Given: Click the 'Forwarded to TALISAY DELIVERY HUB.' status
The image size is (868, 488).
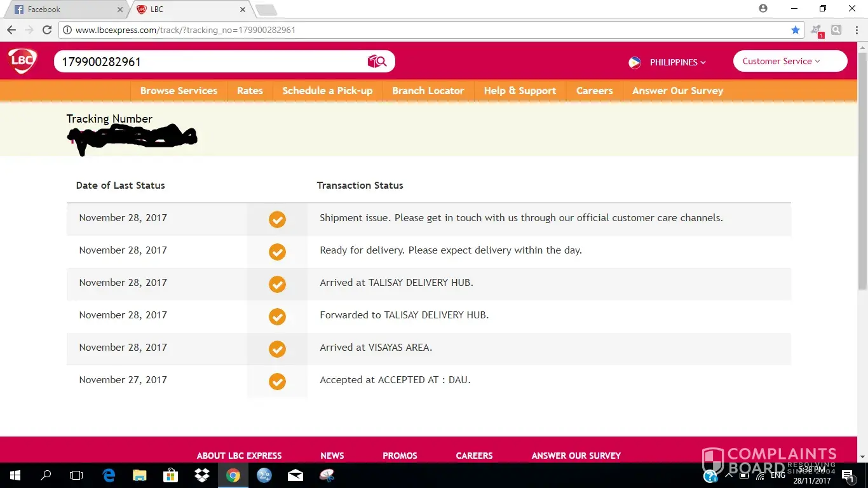Looking at the screenshot, I should 404,315.
